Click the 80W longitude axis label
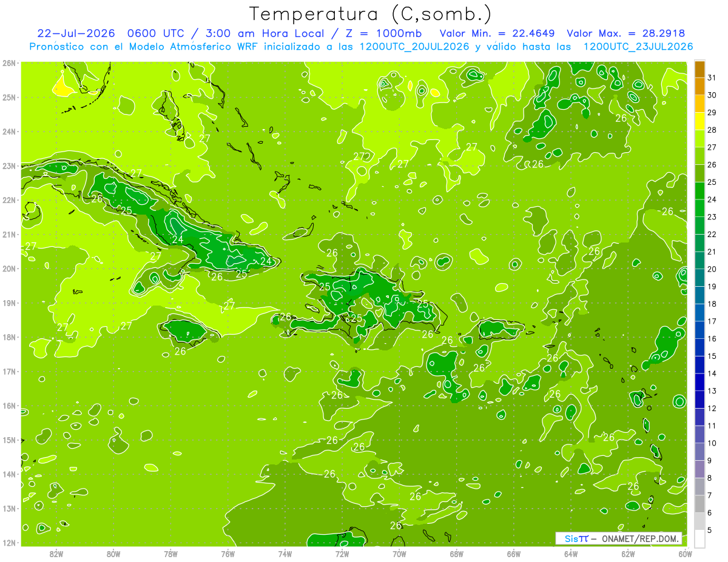The image size is (728, 562). tap(113, 554)
